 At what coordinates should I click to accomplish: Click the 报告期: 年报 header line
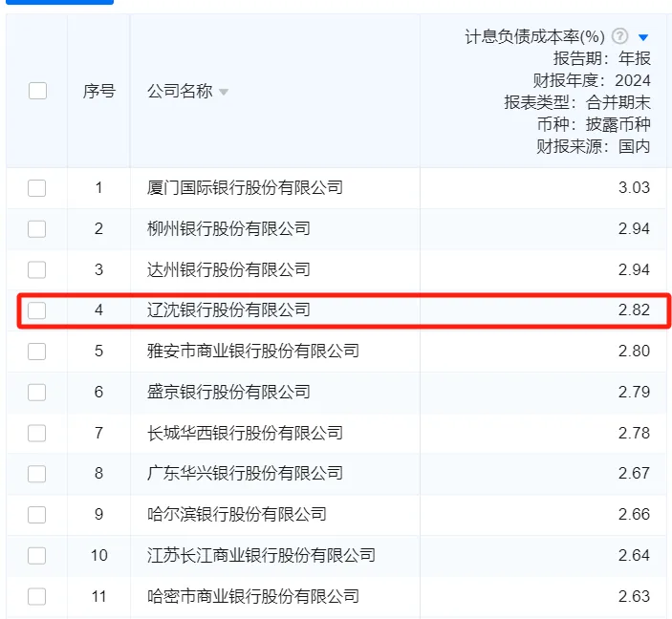pos(602,58)
